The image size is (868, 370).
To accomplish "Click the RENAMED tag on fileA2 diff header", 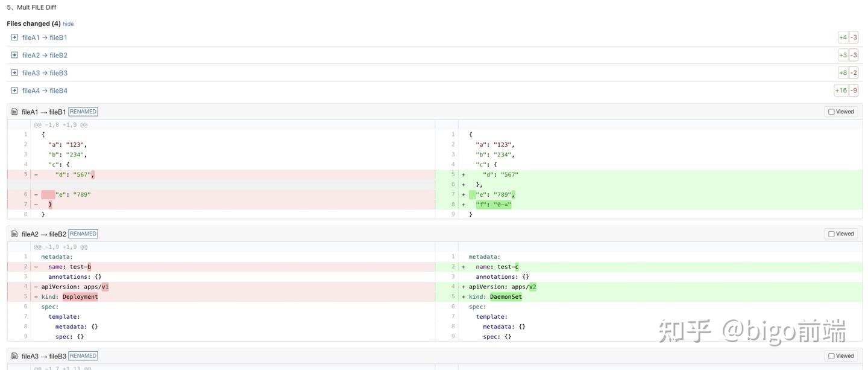I will (x=83, y=234).
